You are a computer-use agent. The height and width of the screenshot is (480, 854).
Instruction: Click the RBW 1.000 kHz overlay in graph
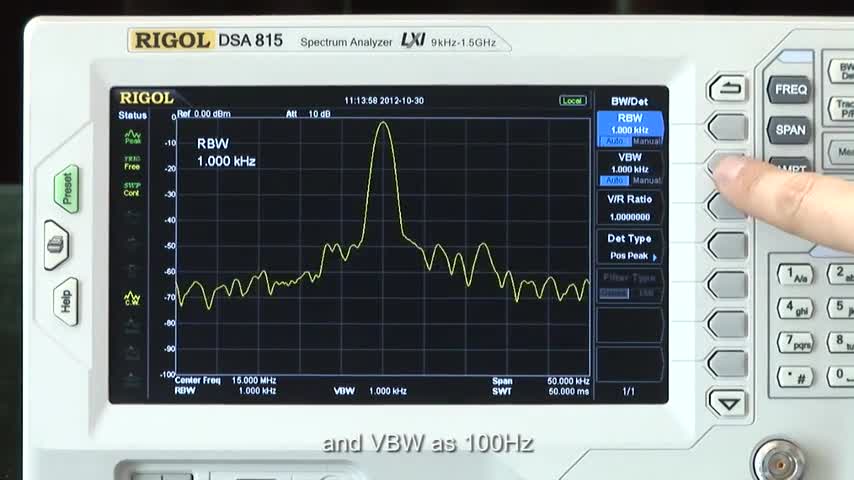pos(226,153)
